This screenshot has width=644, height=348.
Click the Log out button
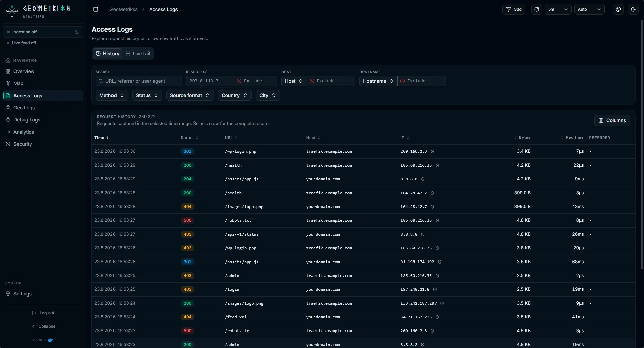click(x=43, y=313)
